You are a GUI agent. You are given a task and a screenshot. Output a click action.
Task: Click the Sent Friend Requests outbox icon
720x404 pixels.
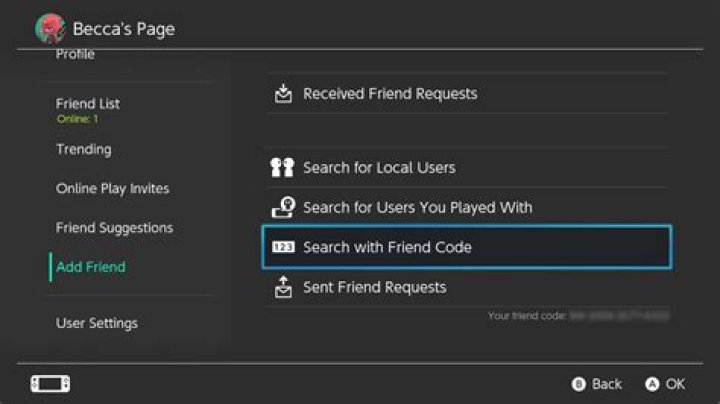[283, 287]
